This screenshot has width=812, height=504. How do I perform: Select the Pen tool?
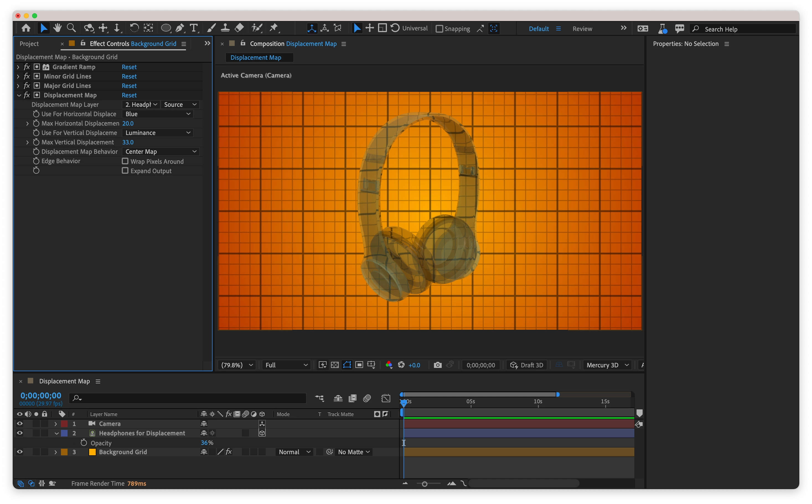click(x=180, y=28)
